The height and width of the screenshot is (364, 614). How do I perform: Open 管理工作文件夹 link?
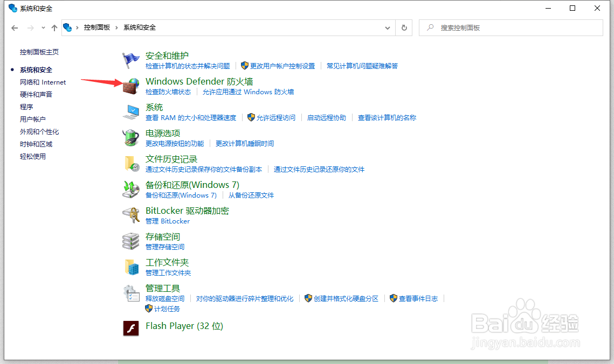coord(168,272)
